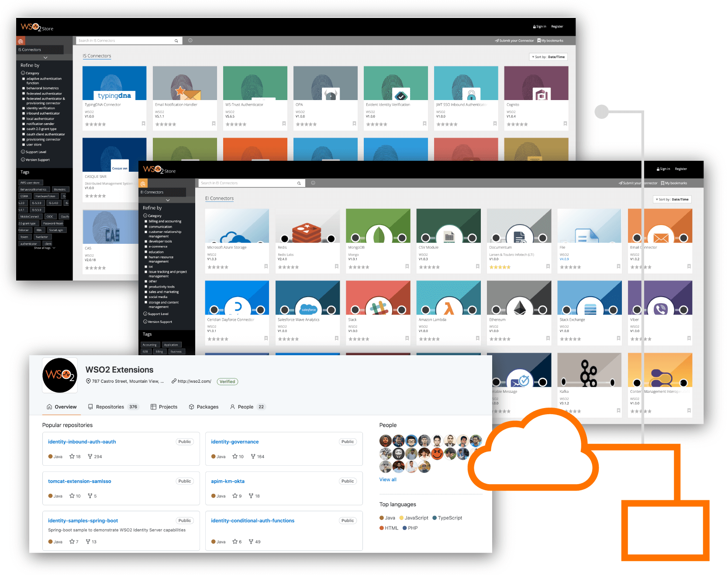Image resolution: width=728 pixels, height=575 pixels.
Task: Focus the Search in EI Connectors field
Action: click(x=248, y=183)
